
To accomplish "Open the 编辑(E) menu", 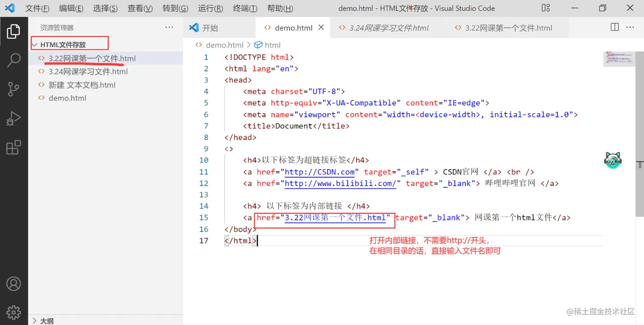I will [71, 9].
